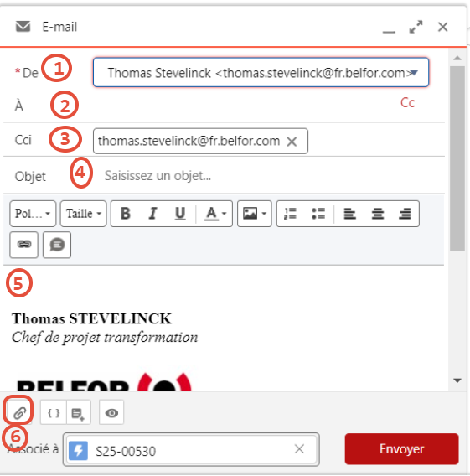Insert a numbered list
Screen dimensions: 470x476
[291, 214]
